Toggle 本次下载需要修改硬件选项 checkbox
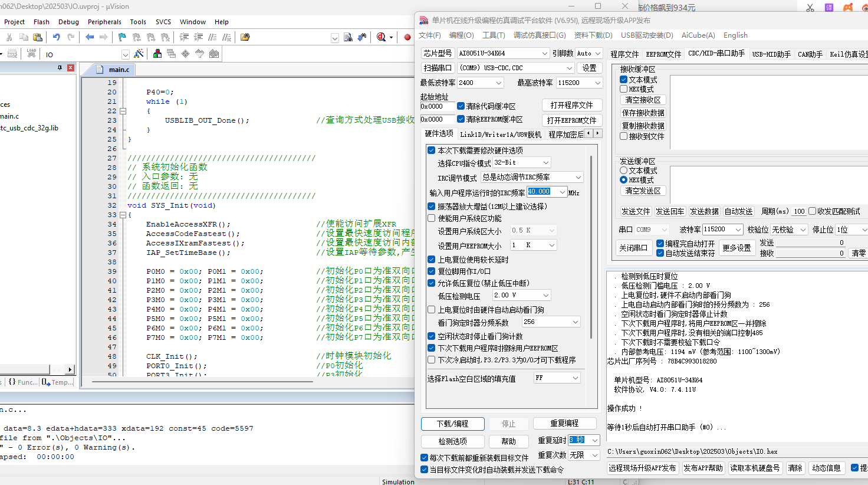Viewport: 868px width, 485px height. click(x=432, y=150)
